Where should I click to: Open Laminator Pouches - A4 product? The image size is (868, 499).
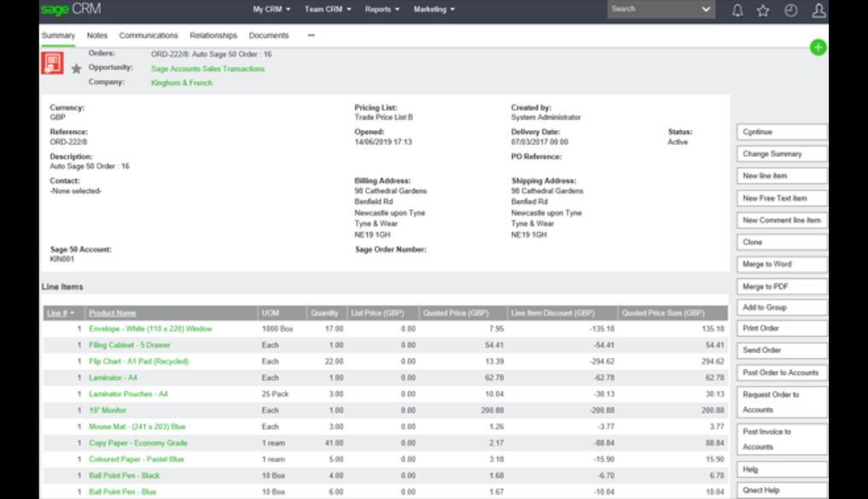pos(128,394)
